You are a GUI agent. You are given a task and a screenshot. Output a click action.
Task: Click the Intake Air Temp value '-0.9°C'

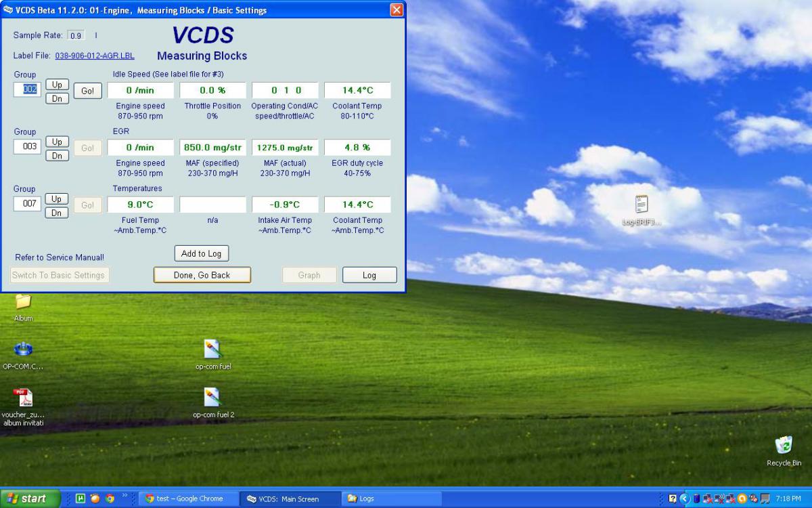pyautogui.click(x=286, y=205)
